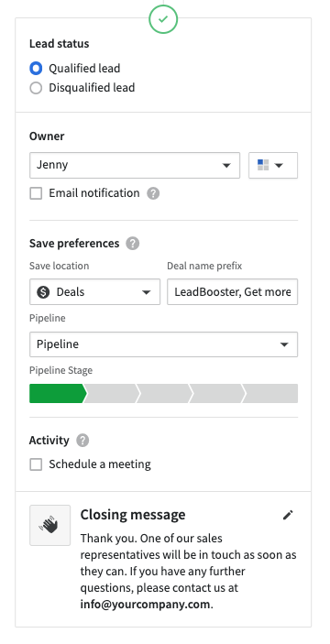Click the Closing message heading

click(133, 515)
